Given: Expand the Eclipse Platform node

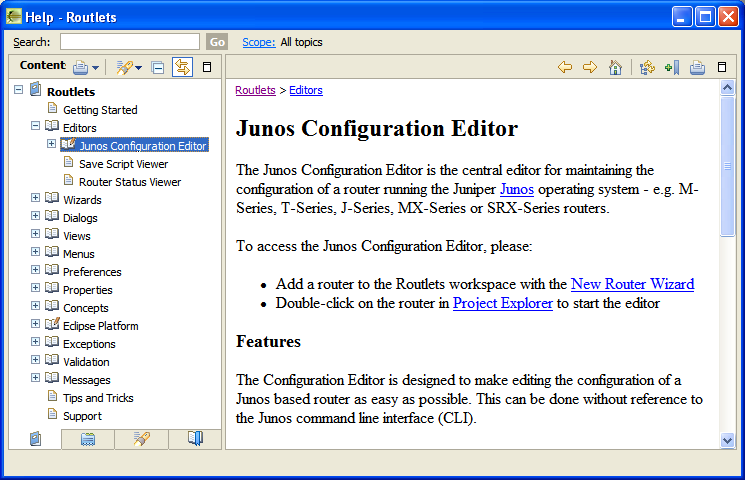Looking at the screenshot, I should click(36, 324).
